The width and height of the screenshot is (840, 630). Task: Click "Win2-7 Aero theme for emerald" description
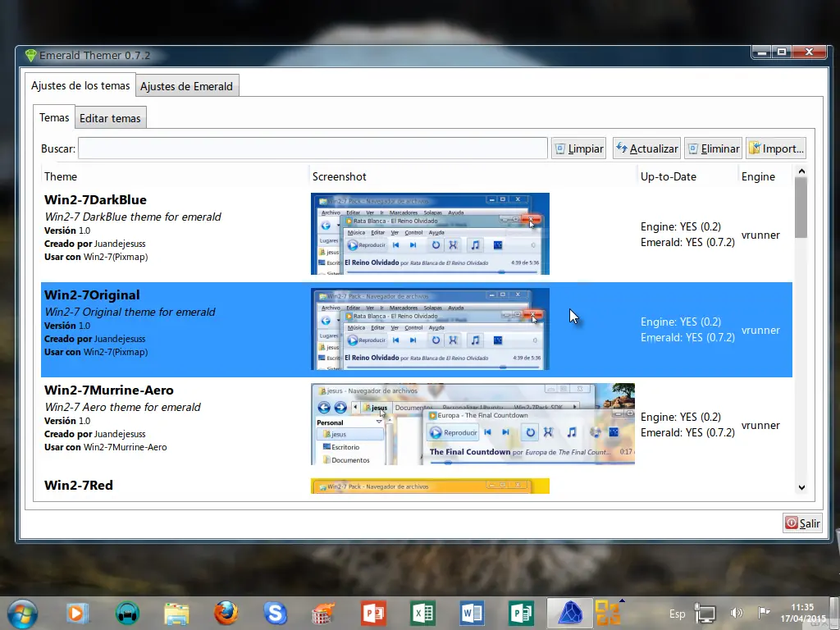[123, 407]
